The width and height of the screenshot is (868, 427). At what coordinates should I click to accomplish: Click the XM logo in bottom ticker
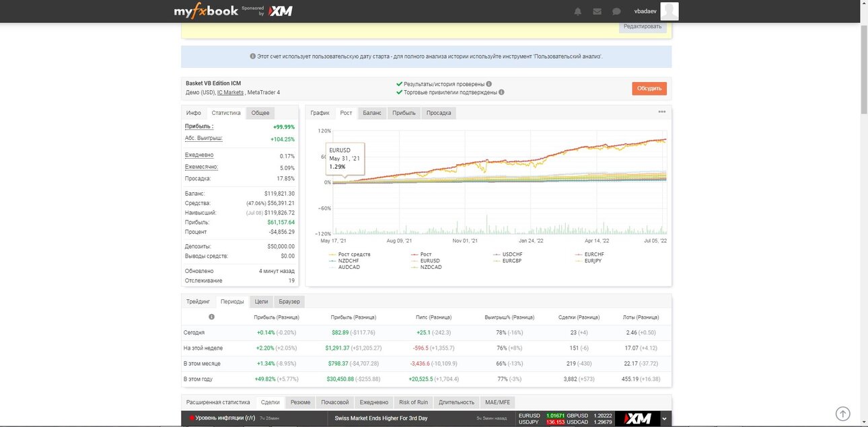tap(637, 419)
